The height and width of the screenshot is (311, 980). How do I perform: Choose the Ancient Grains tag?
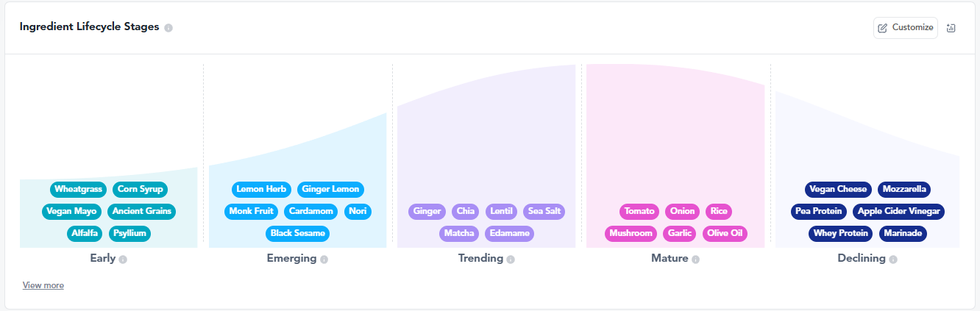(x=142, y=212)
